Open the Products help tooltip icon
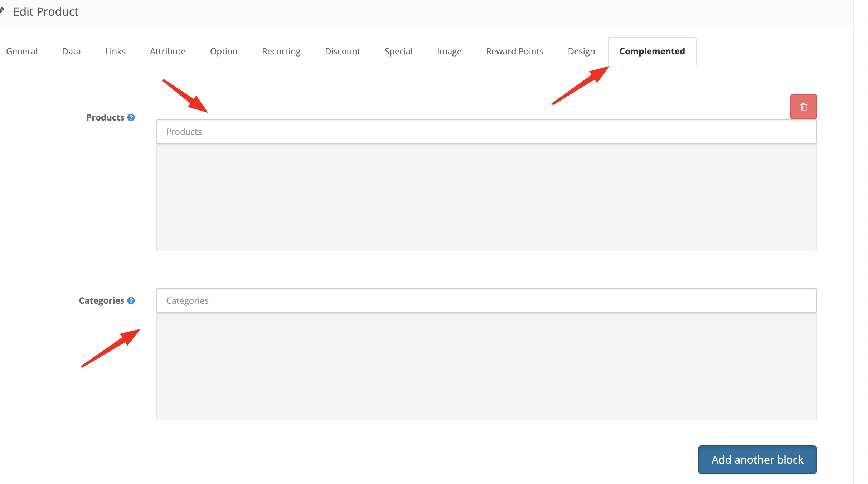 point(131,117)
